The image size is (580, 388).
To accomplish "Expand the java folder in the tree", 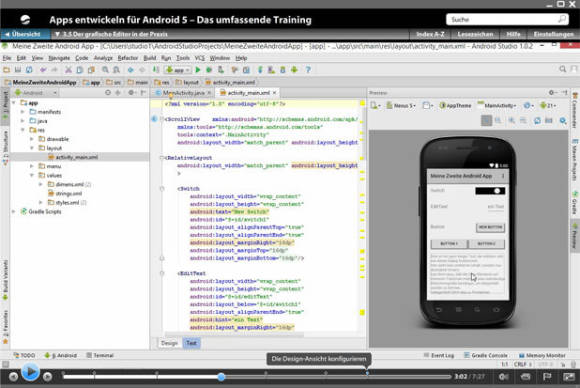I will click(23, 121).
